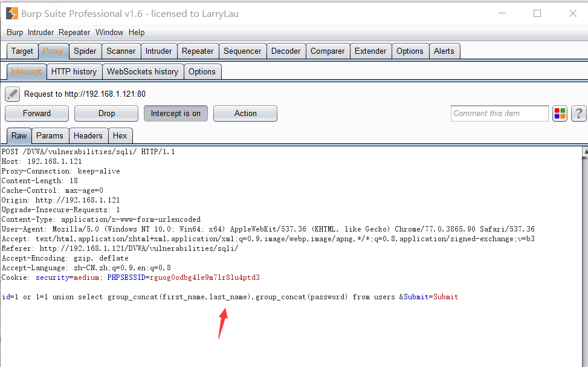Select the Proxy main tab
This screenshot has width=588, height=367.
53,51
